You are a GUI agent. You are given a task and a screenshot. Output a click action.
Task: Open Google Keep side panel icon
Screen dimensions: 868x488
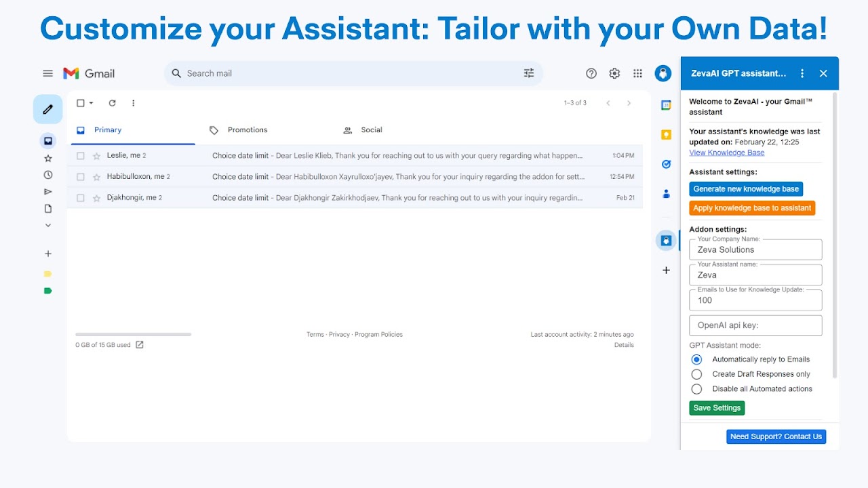[666, 135]
